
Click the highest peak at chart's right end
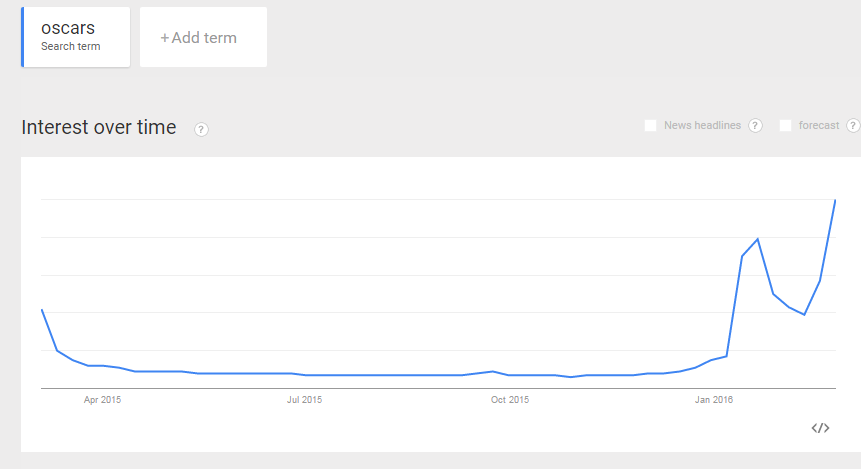pyautogui.click(x=835, y=201)
